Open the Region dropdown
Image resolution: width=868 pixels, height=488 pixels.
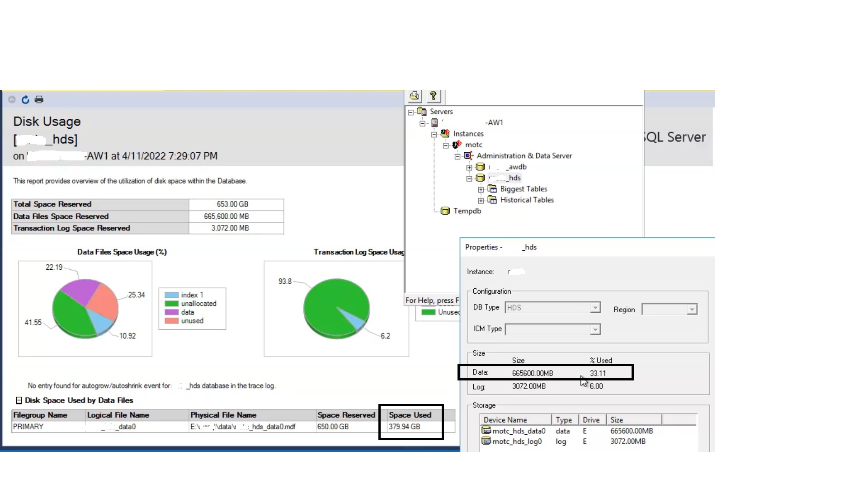coord(692,309)
